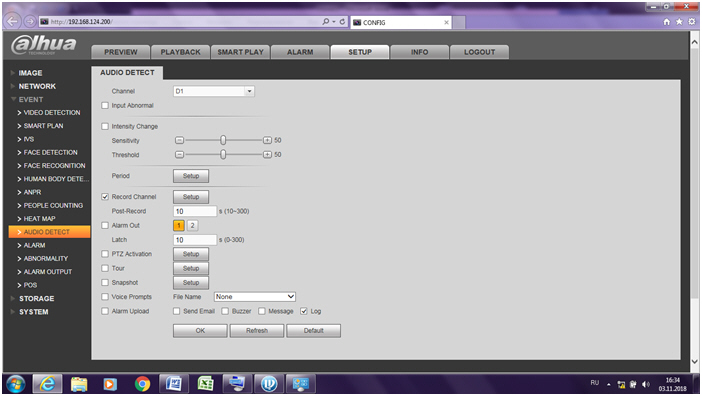The width and height of the screenshot is (702, 396).
Task: Click the Default button
Action: click(313, 331)
